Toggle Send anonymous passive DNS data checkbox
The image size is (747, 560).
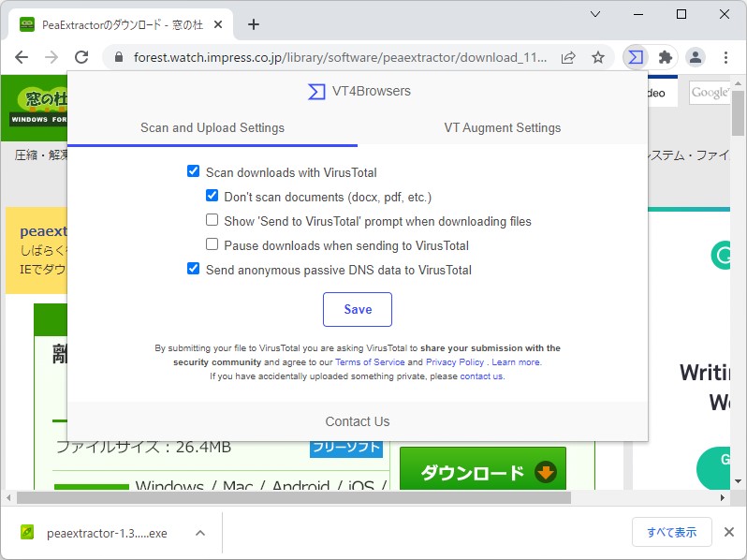click(194, 269)
